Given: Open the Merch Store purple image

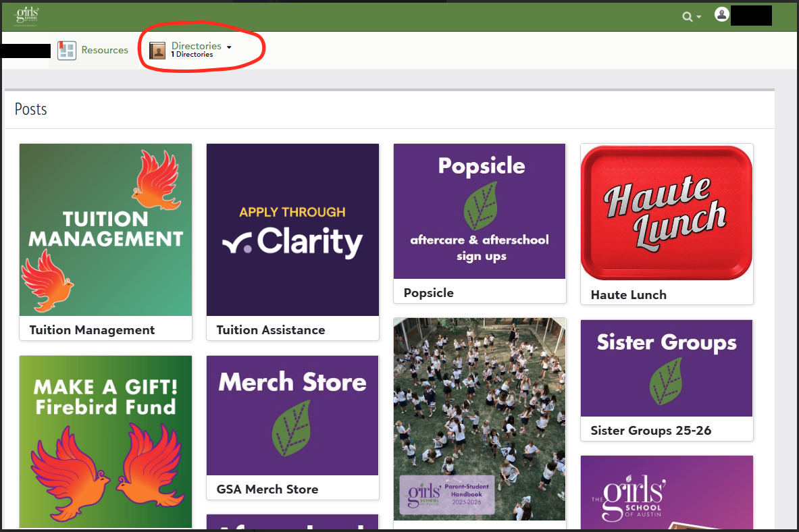Looking at the screenshot, I should pos(292,415).
